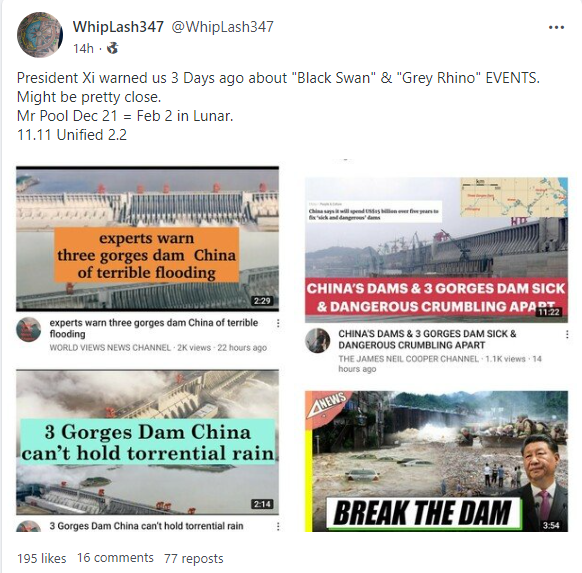View the 77 reposts list
Screen dimensions: 582x573
pyautogui.click(x=194, y=558)
